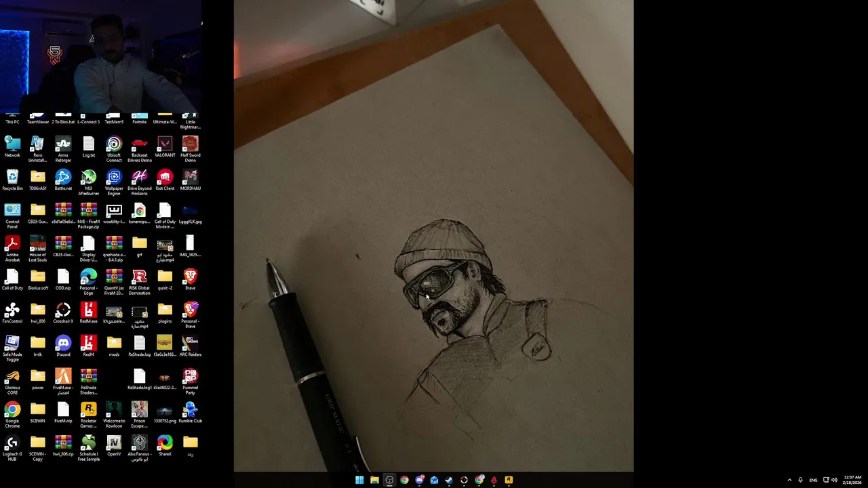Image resolution: width=868 pixels, height=488 pixels.
Task: Open the Arma Reforger desktop shortcut
Action: (x=63, y=149)
